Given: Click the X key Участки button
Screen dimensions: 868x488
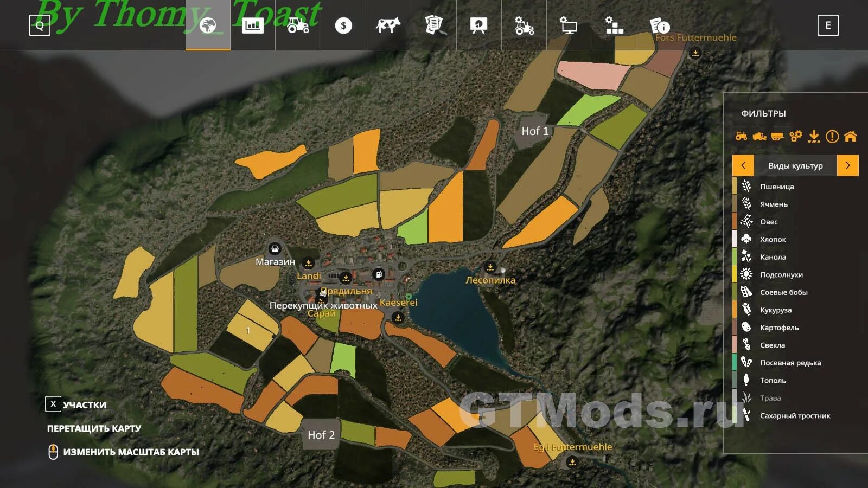Looking at the screenshot, I should pos(53,404).
